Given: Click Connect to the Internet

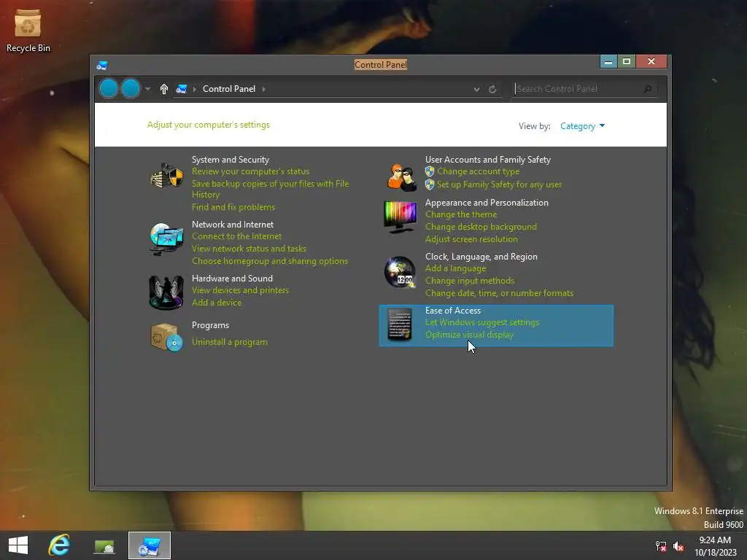Looking at the screenshot, I should (x=236, y=236).
